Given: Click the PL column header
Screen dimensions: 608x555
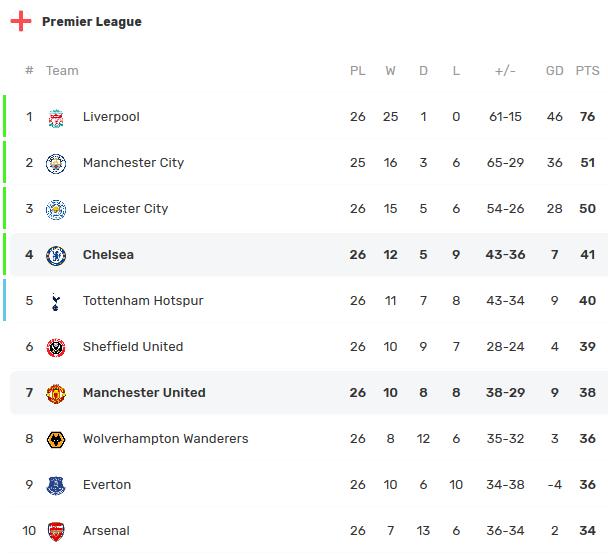Looking at the screenshot, I should (358, 71).
